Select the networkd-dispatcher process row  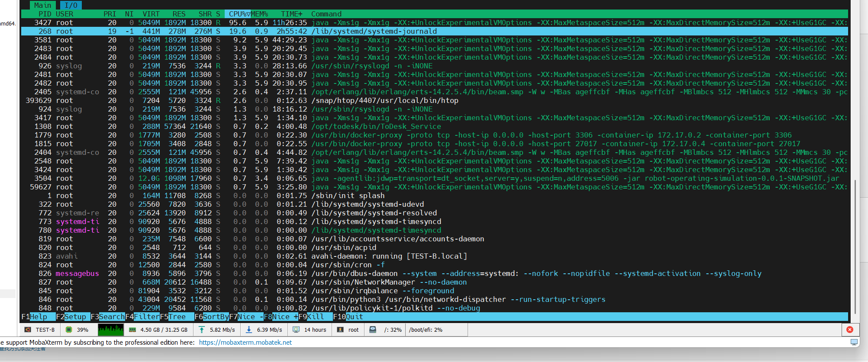tap(435, 299)
